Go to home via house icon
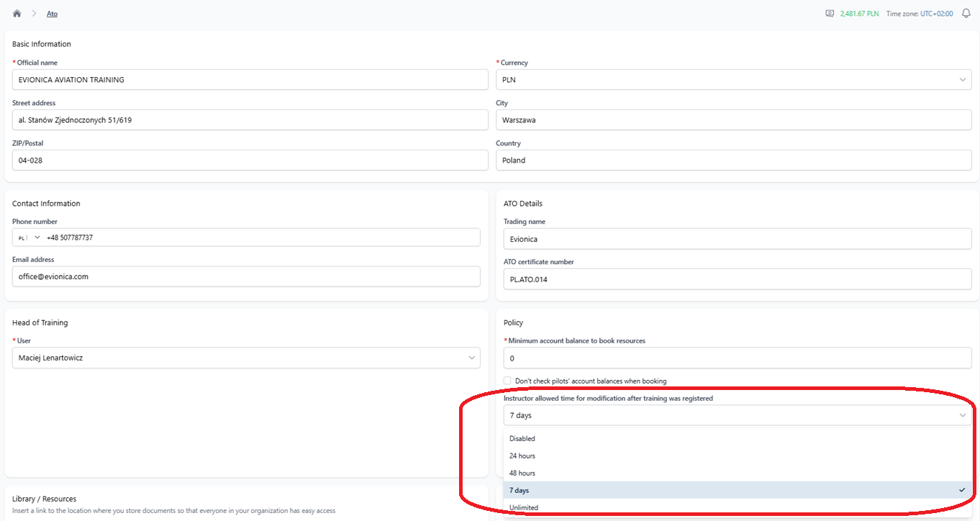Viewport: 980px width, 521px height. [17, 14]
